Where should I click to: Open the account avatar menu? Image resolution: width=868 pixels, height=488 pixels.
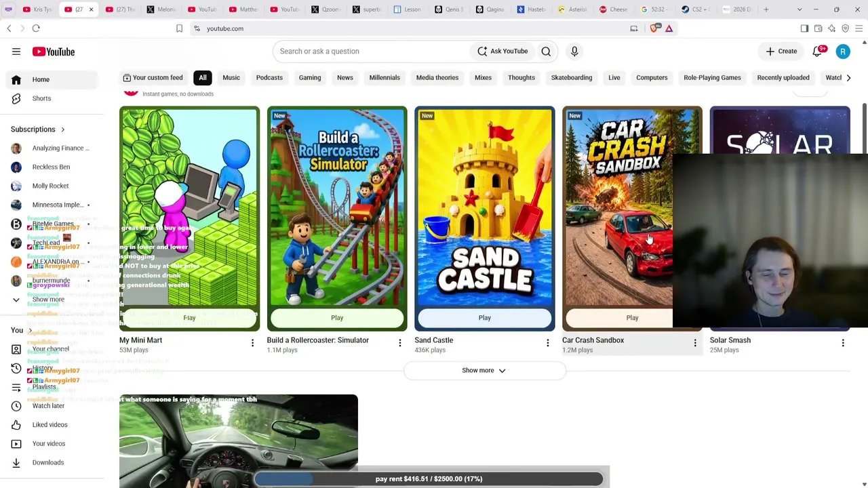coord(843,52)
